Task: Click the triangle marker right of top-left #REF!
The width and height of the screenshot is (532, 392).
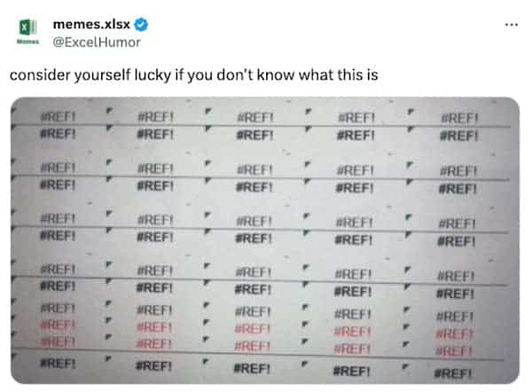Action: (107, 112)
